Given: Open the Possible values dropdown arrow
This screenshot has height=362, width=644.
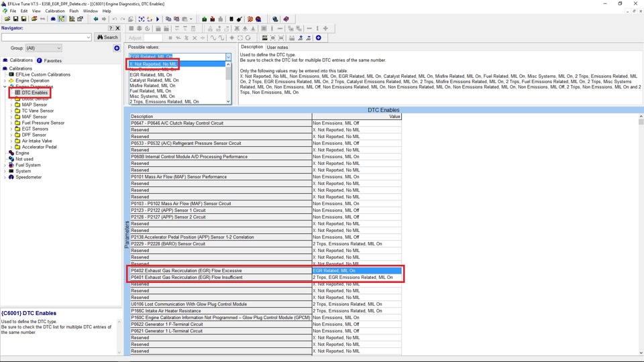Looking at the screenshot, I should [x=228, y=57].
